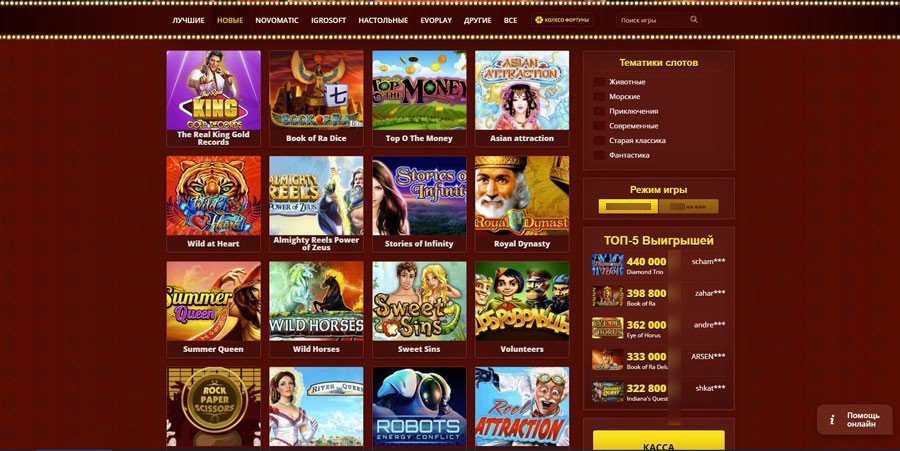Check the Морские theme checkbox
Viewport: 900px width, 451px height.
(599, 96)
